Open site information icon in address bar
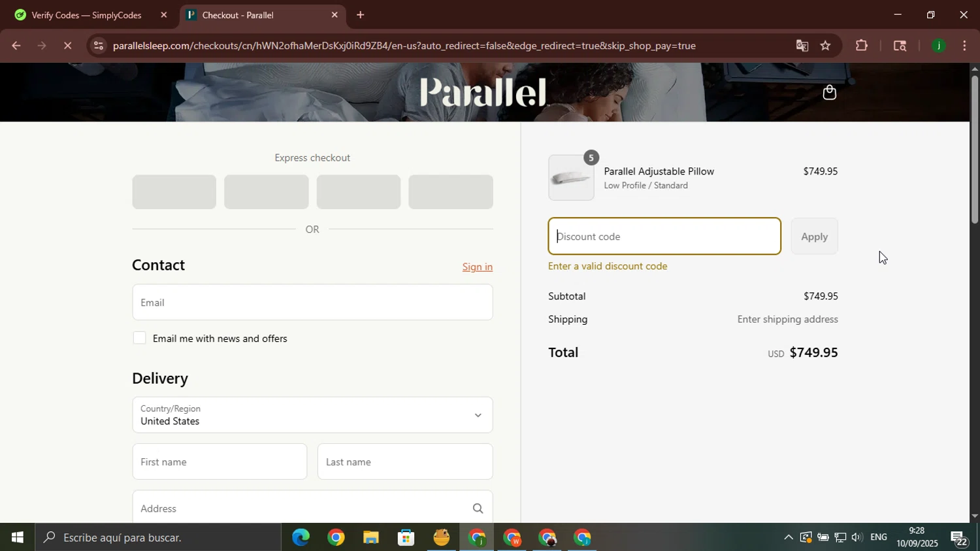Viewport: 980px width, 551px height. (99, 46)
